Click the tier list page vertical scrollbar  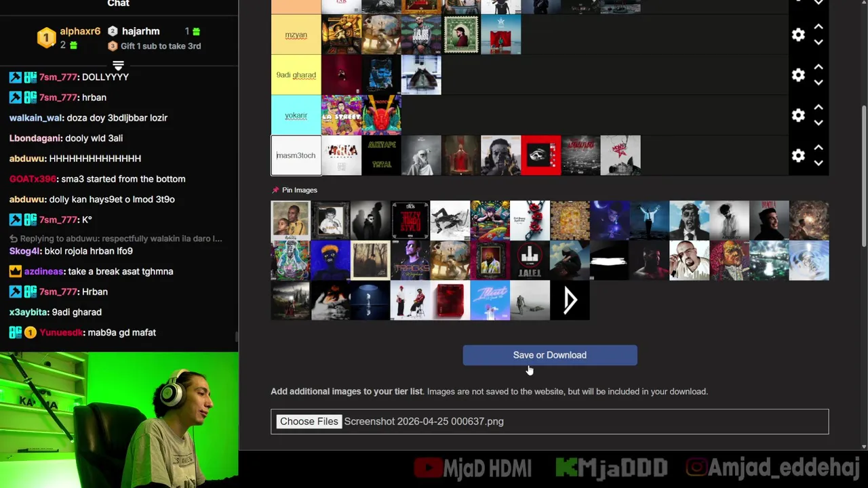(864, 176)
